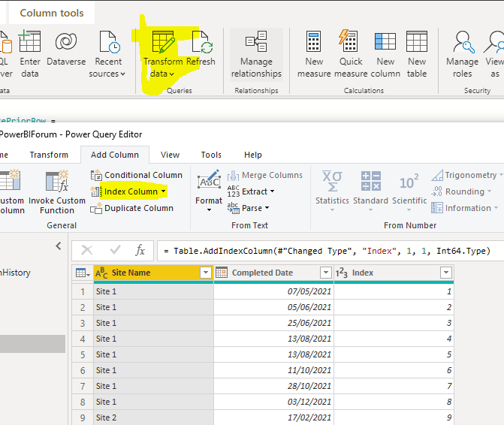This screenshot has width=504, height=425.
Task: Change Completed Date data type icon
Action: point(222,273)
